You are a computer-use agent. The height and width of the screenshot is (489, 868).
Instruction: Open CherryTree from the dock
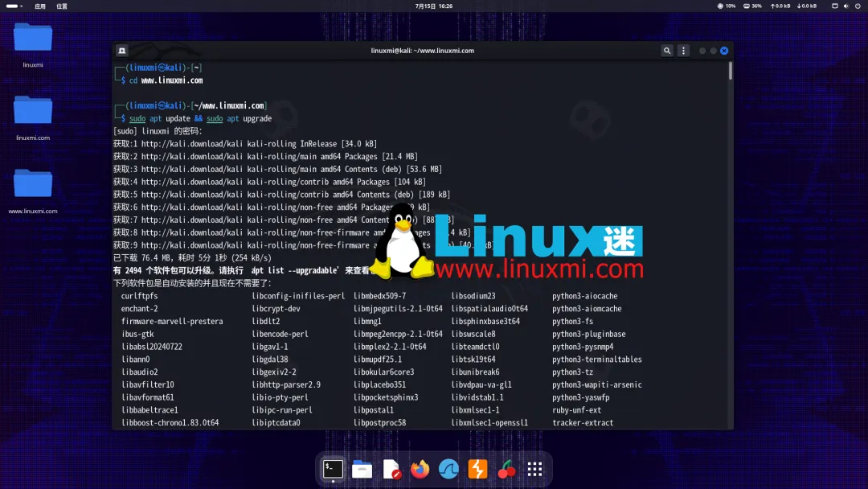[x=506, y=469]
